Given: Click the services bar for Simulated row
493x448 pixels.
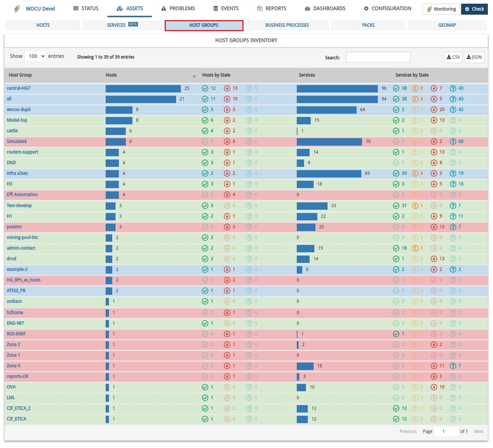Looking at the screenshot, I should pyautogui.click(x=329, y=142).
